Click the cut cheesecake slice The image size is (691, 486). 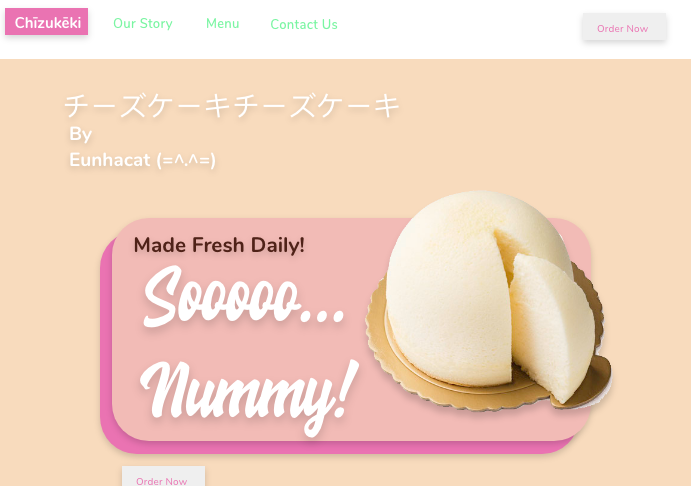coord(553,326)
